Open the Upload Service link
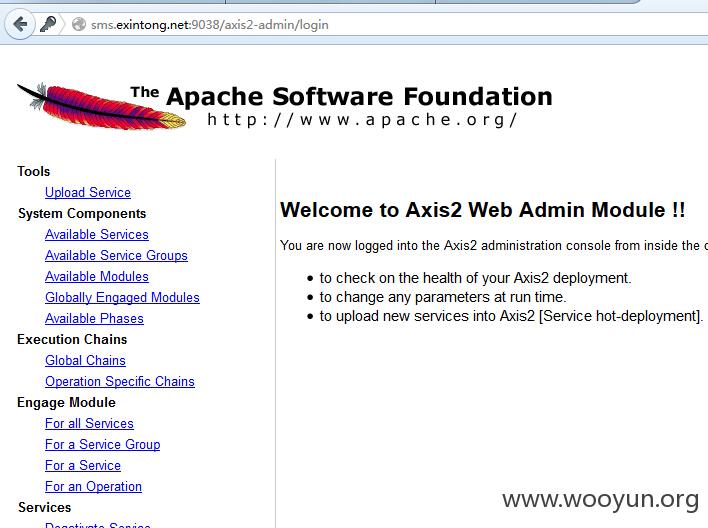708x528 pixels. pyautogui.click(x=88, y=192)
